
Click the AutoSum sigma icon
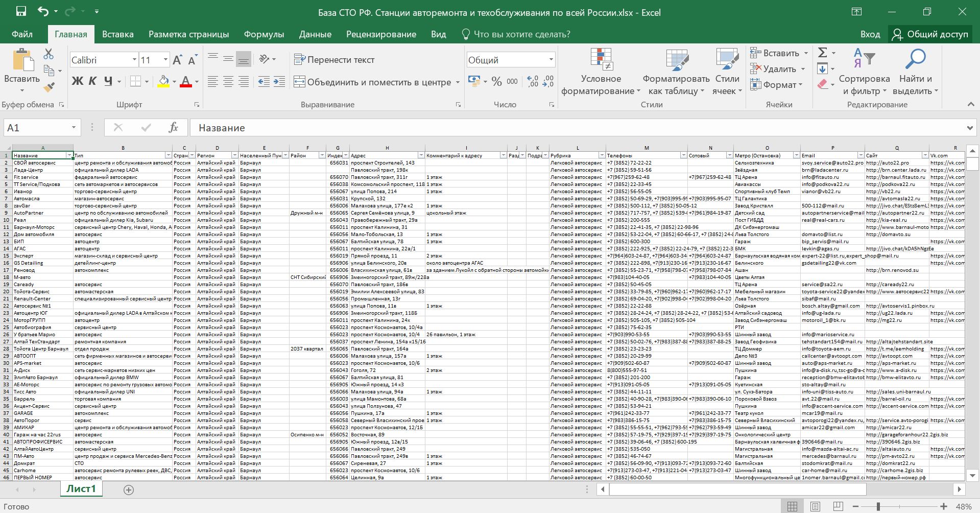tap(822, 53)
